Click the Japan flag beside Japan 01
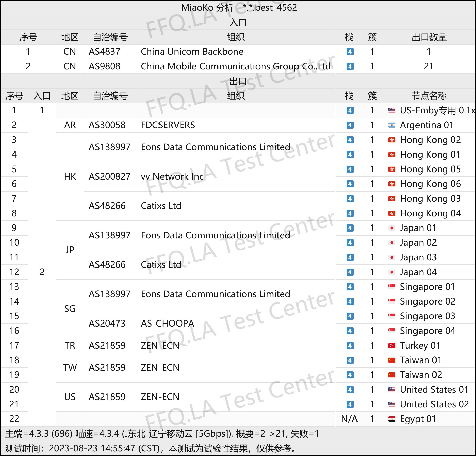The image size is (476, 456). (392, 228)
